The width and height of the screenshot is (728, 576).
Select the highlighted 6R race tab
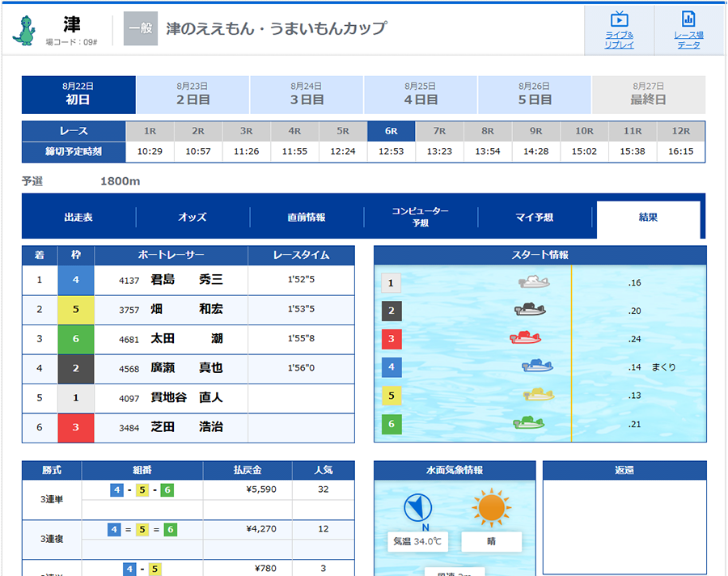[x=392, y=131]
